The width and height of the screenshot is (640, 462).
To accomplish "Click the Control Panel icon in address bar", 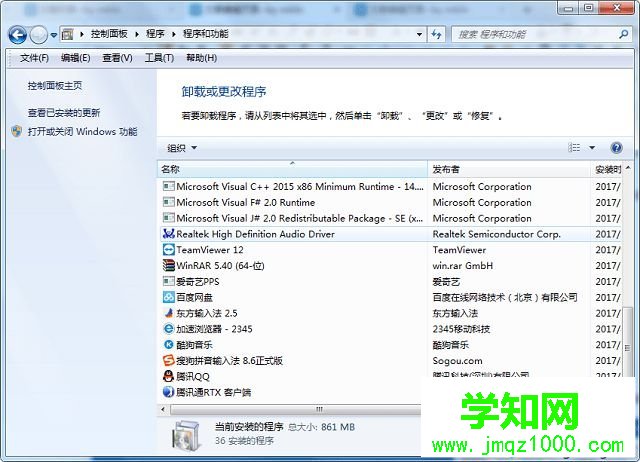I will [68, 35].
